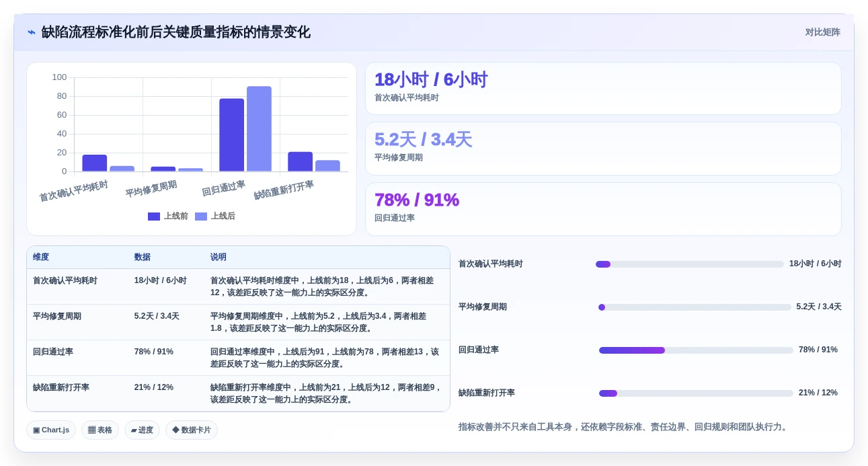Viewport: 868px width, 466px height.
Task: Click the 缺陷重新打开率 progress bar
Action: 696,393
